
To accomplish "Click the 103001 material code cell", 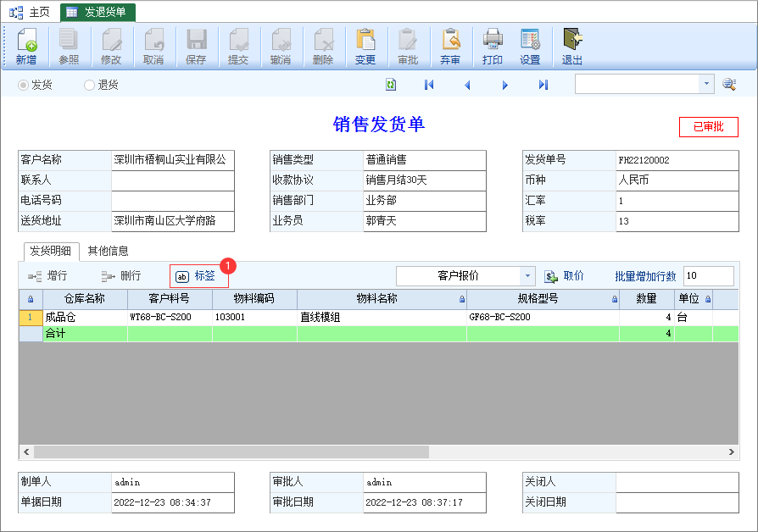I will 254,318.
